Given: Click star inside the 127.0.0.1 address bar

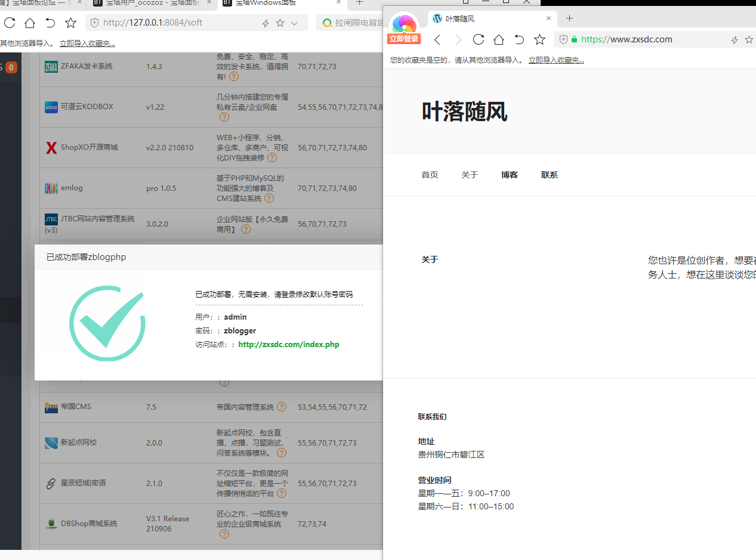Looking at the screenshot, I should (280, 23).
